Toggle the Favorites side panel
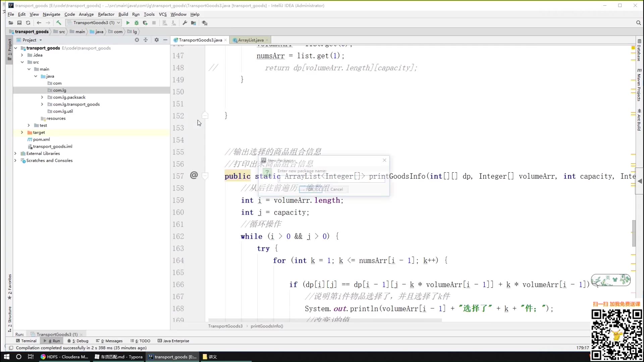This screenshot has width=644, height=362. [10, 287]
